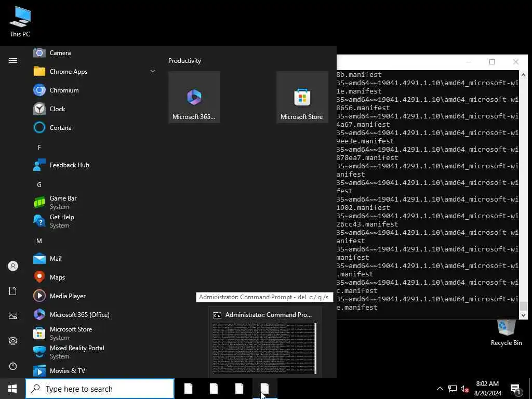Click the muted volume tray icon
Viewport: 532px width, 399px height.
click(464, 389)
